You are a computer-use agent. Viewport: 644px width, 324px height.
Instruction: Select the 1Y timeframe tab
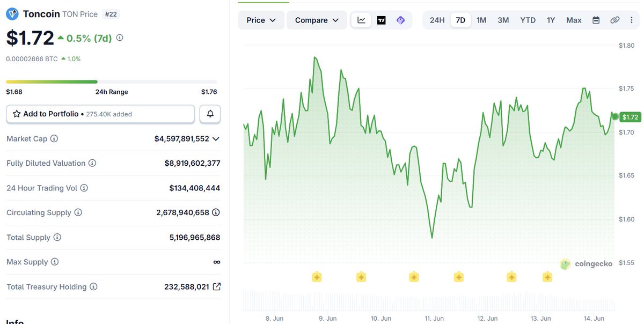(551, 20)
